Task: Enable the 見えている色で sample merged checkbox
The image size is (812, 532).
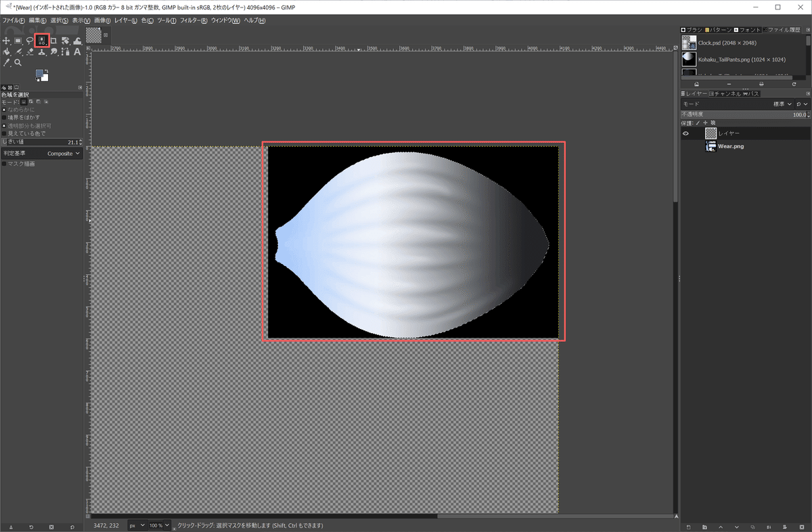Action: (4, 134)
